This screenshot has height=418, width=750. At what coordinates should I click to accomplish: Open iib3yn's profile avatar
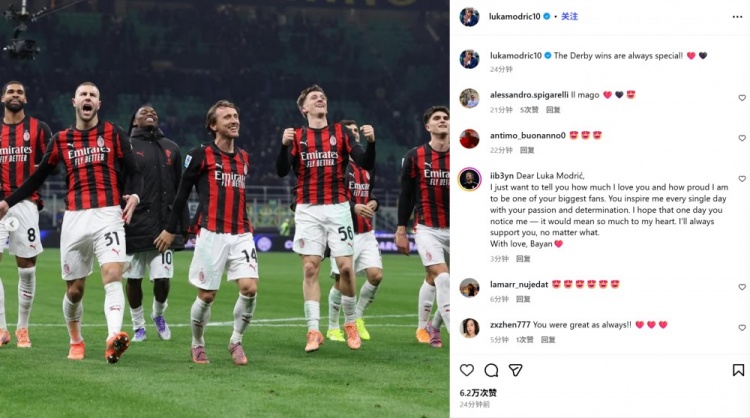click(x=469, y=179)
